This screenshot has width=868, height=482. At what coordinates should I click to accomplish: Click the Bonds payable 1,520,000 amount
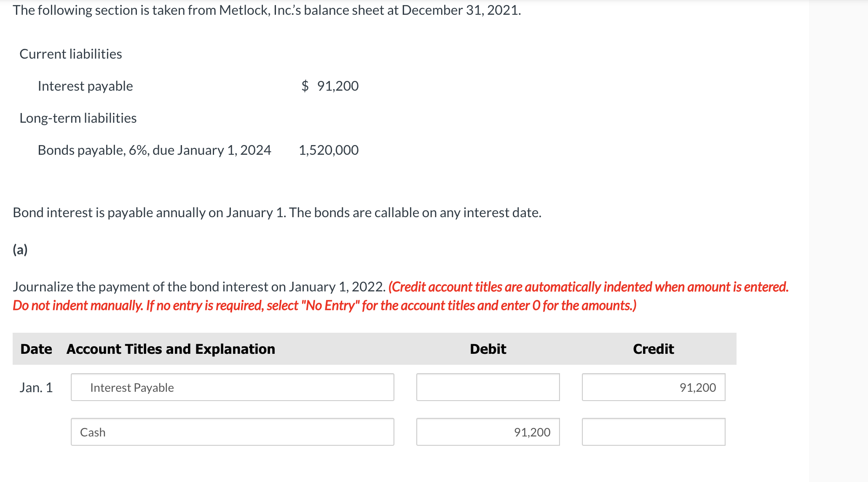pyautogui.click(x=328, y=150)
